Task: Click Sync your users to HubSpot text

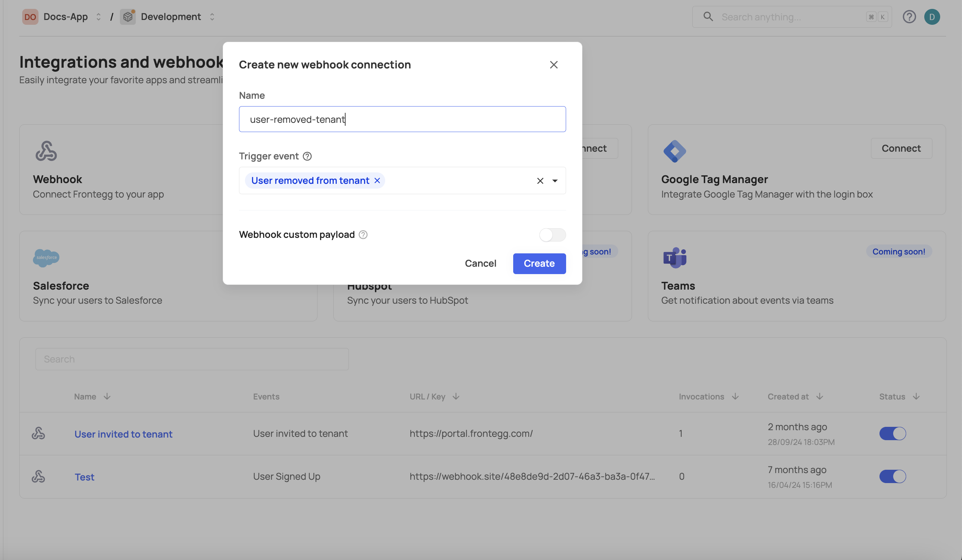Action: click(x=407, y=300)
